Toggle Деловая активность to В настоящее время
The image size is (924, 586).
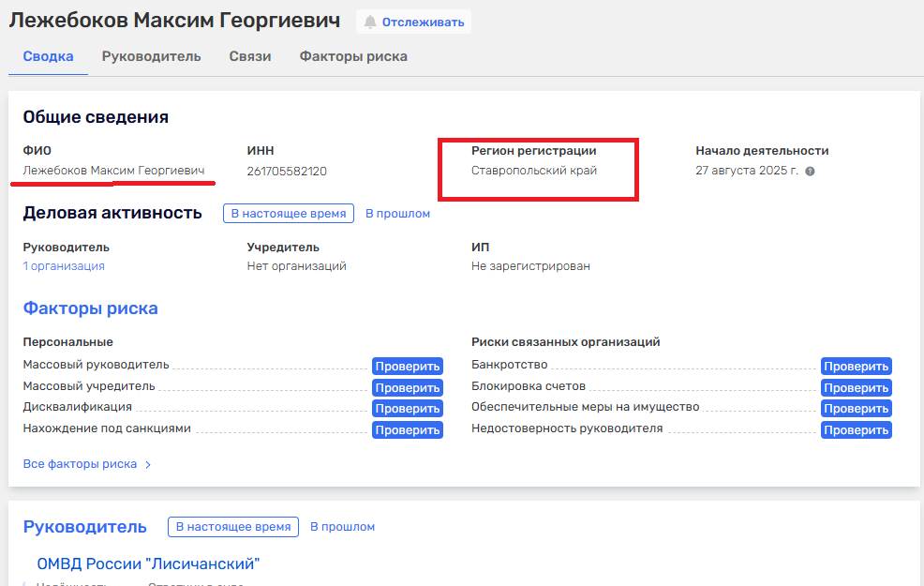pos(289,214)
